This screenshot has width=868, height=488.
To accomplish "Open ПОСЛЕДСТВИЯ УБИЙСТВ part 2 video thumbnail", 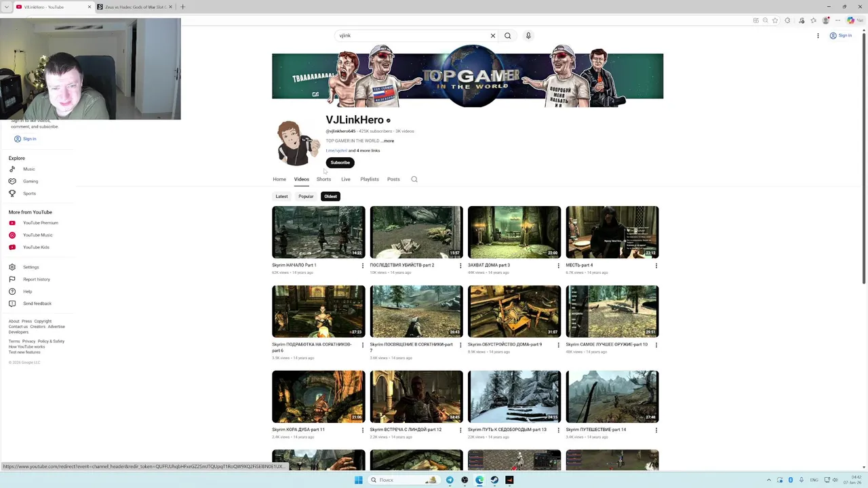I will click(416, 232).
